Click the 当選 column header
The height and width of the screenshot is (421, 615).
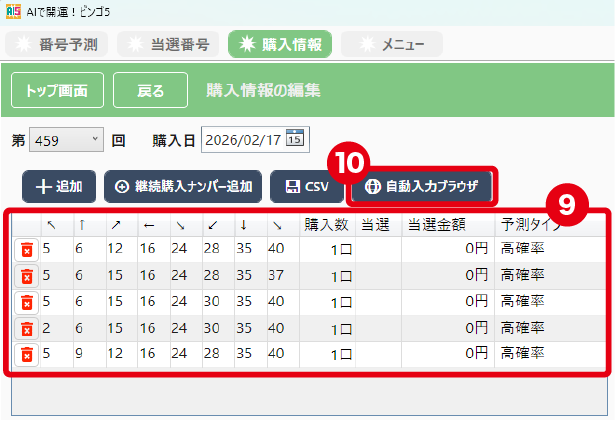(x=378, y=225)
